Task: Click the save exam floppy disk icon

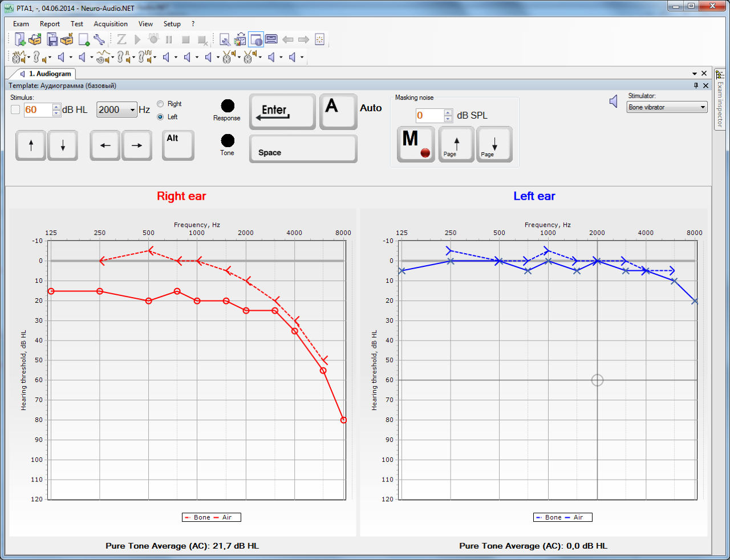Action: click(x=52, y=39)
